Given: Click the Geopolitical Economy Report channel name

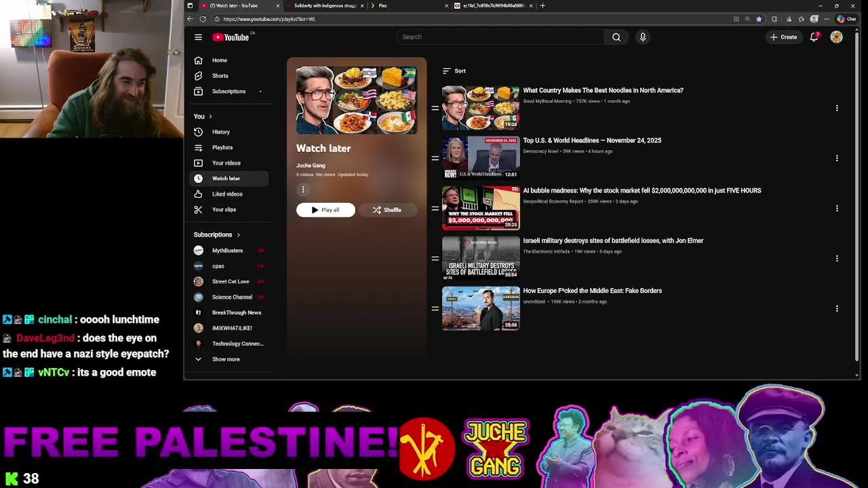Looking at the screenshot, I should pyautogui.click(x=553, y=201).
